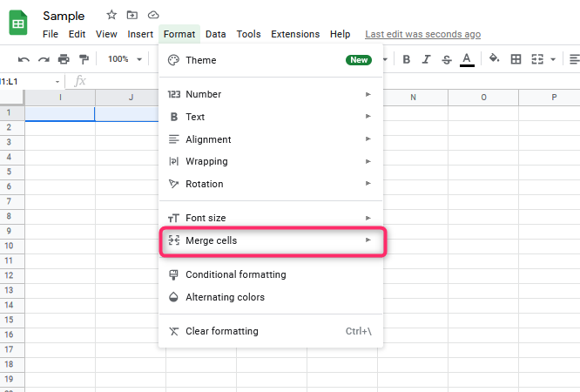Star the Sample spreadsheet
Viewport: 580px width, 392px height.
[111, 15]
